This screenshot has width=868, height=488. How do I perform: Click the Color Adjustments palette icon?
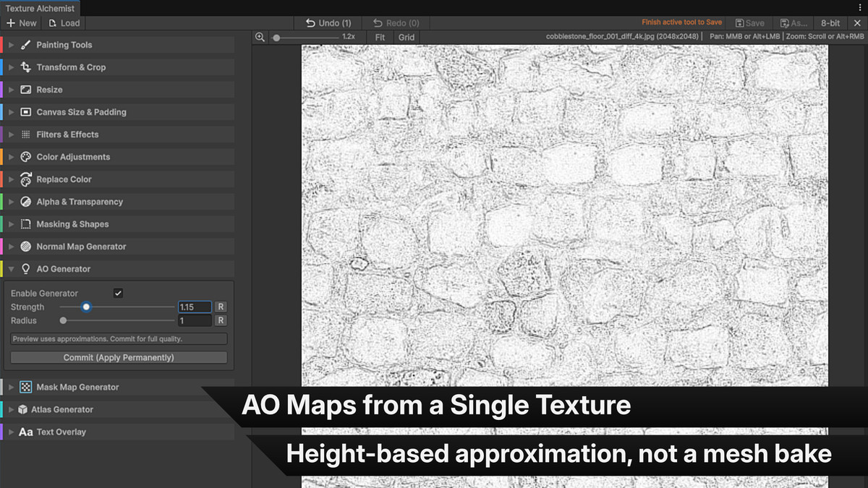pyautogui.click(x=26, y=157)
